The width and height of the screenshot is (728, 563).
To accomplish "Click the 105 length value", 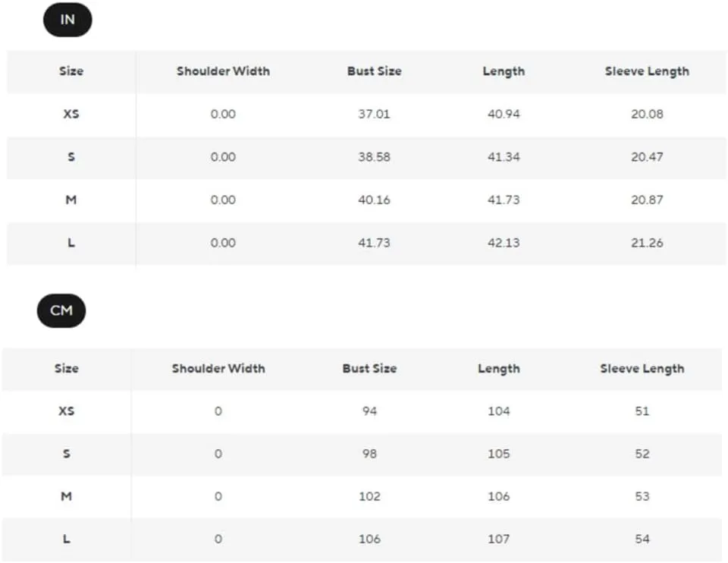I will coord(499,454).
